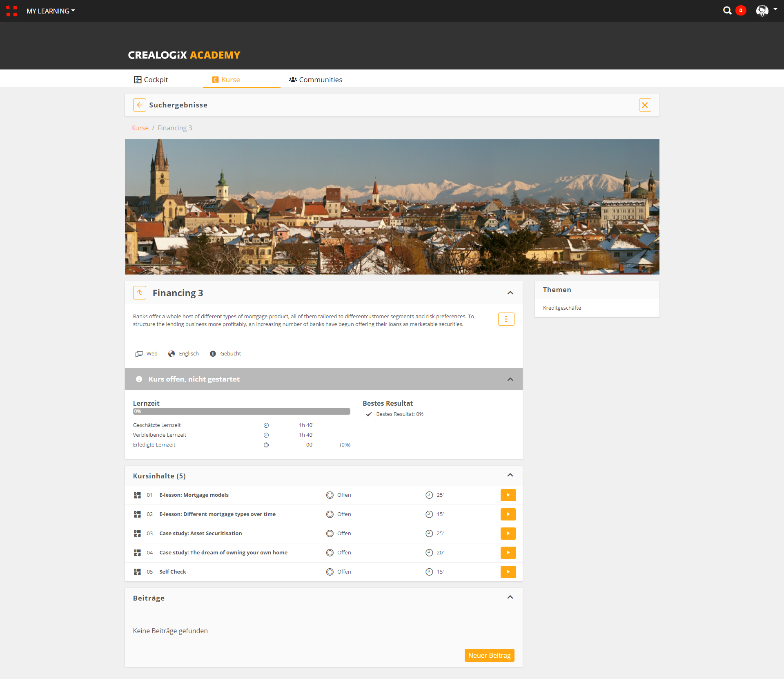This screenshot has width=784, height=679.
Task: Click the red grid app logo icon
Action: click(x=11, y=11)
